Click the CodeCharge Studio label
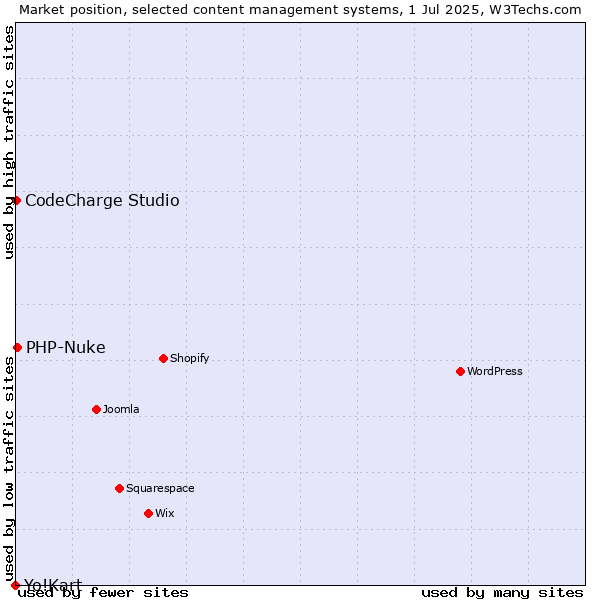 pos(102,201)
